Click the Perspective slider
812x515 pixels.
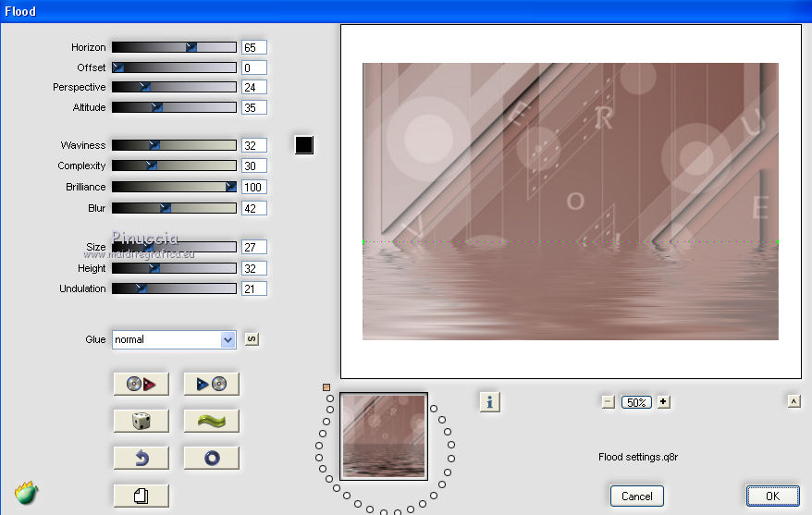[x=174, y=87]
